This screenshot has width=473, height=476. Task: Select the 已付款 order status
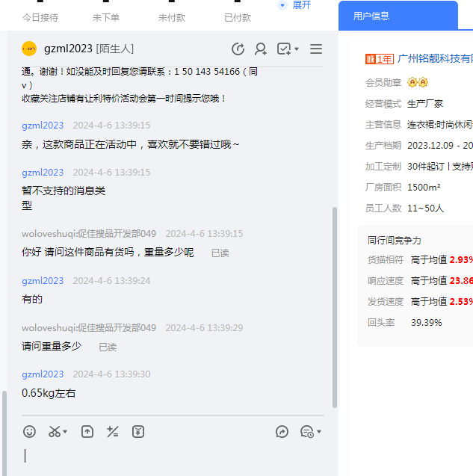point(238,17)
